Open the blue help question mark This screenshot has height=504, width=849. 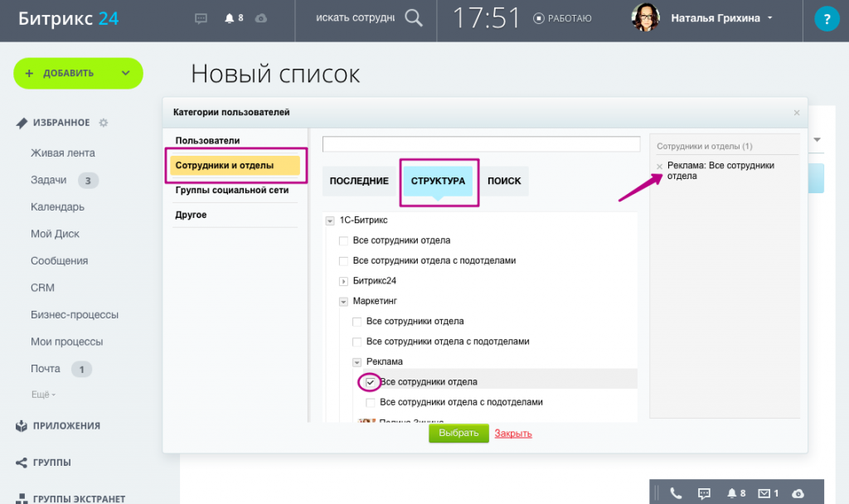pos(827,20)
